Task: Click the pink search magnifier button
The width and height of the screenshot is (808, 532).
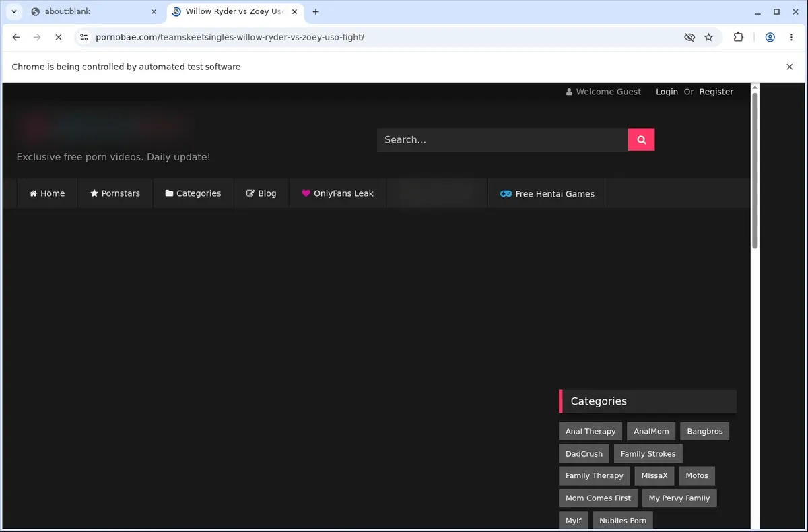Action: (x=641, y=140)
